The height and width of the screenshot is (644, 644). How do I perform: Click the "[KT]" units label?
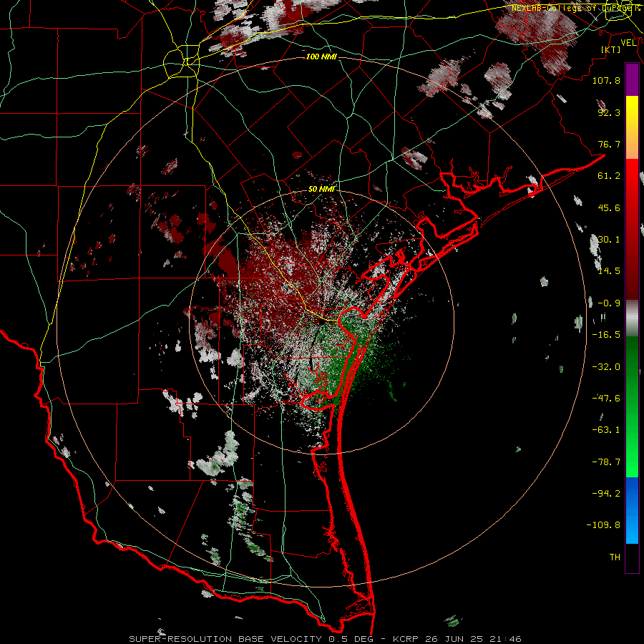click(611, 49)
